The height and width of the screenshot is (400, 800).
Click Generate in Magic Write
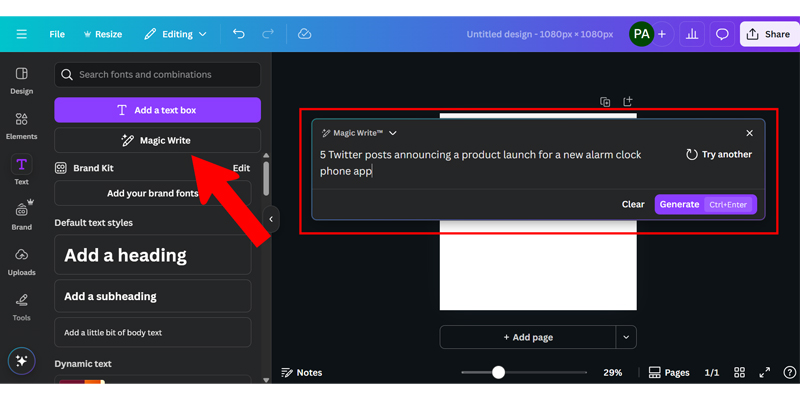click(x=706, y=204)
